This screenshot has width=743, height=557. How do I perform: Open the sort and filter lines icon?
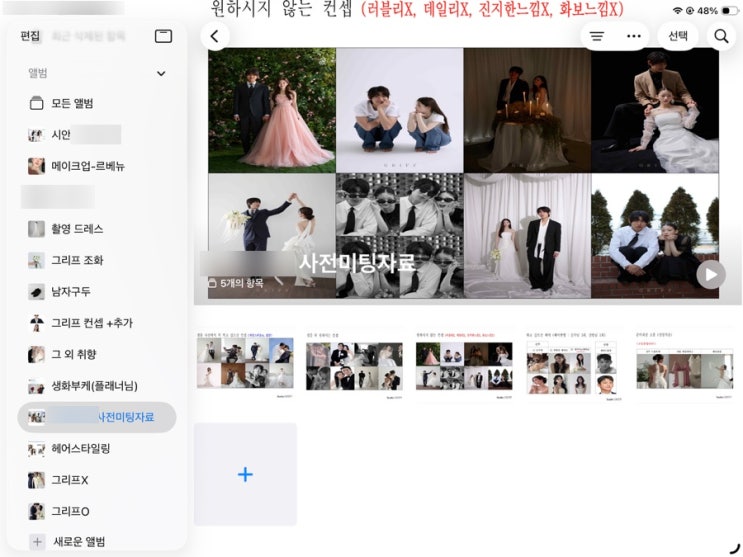pos(597,36)
